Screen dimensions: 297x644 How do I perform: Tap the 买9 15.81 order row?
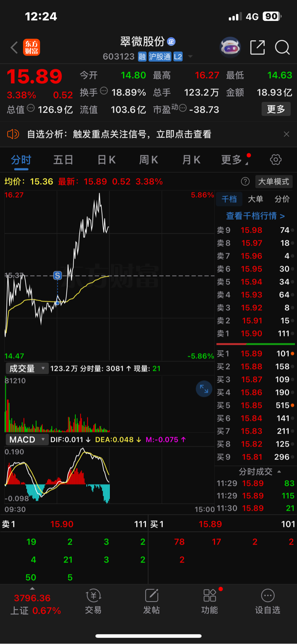click(255, 457)
